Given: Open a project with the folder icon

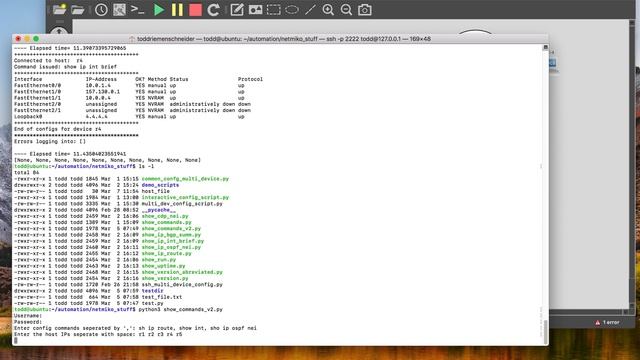Looking at the screenshot, I should [78, 10].
